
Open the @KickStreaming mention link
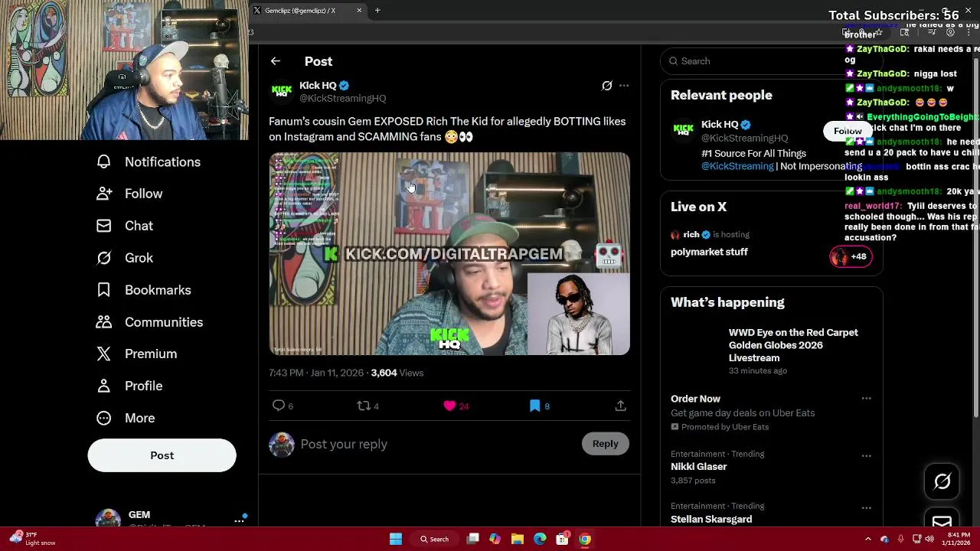737,166
